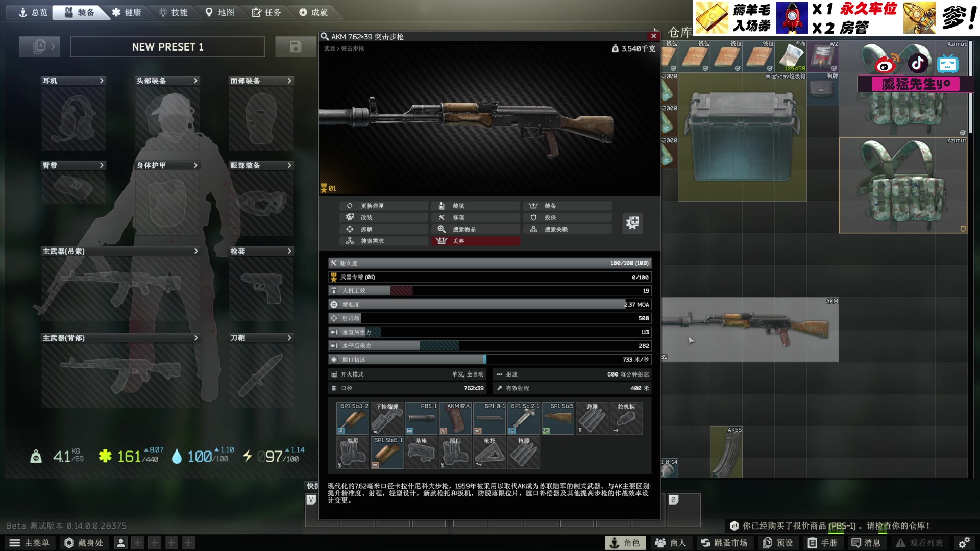
Task: Select the 基座 mount slot
Action: 421,453
